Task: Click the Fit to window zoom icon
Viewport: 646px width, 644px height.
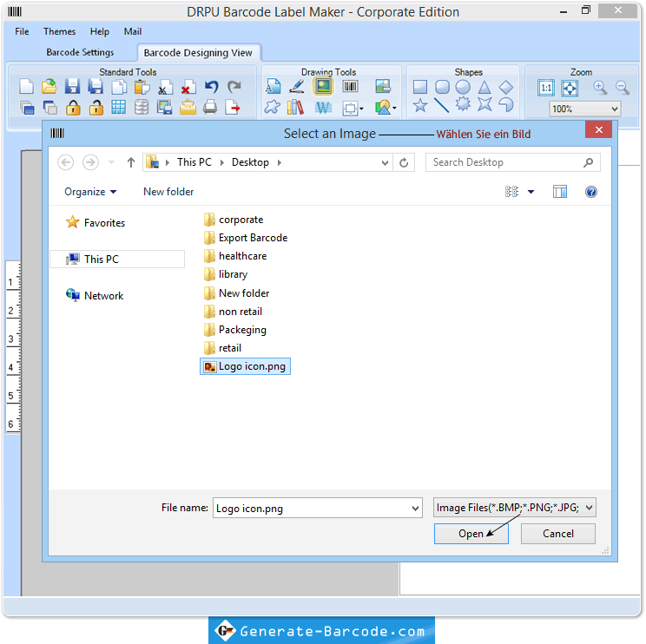Action: pyautogui.click(x=570, y=88)
